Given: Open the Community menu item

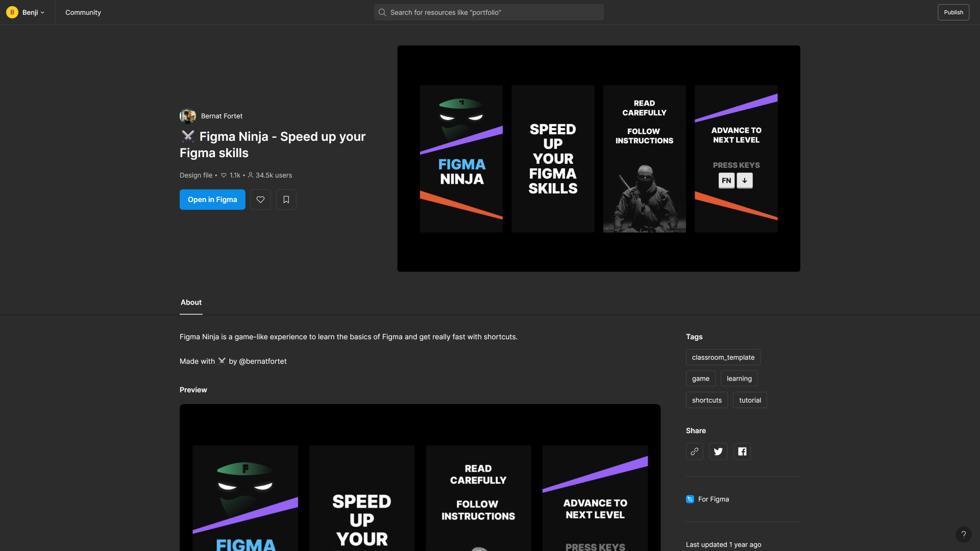Looking at the screenshot, I should pyautogui.click(x=83, y=12).
